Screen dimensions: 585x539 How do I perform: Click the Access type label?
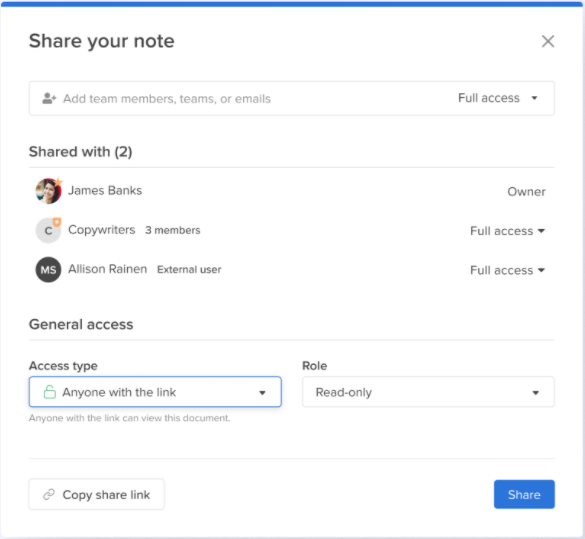63,366
